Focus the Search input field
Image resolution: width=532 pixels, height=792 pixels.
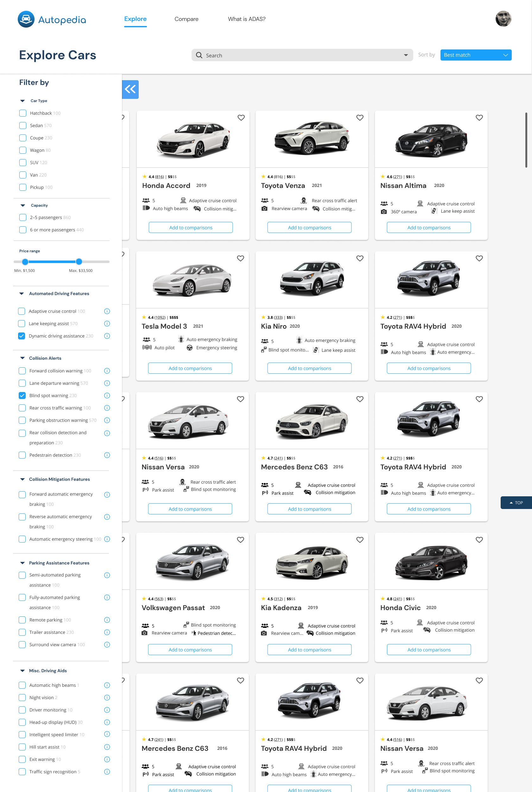click(302, 55)
